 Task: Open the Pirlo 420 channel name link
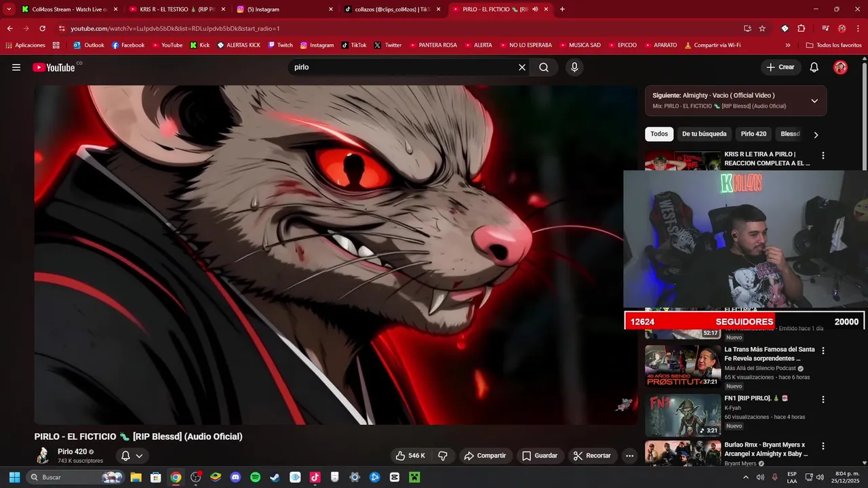point(72,451)
